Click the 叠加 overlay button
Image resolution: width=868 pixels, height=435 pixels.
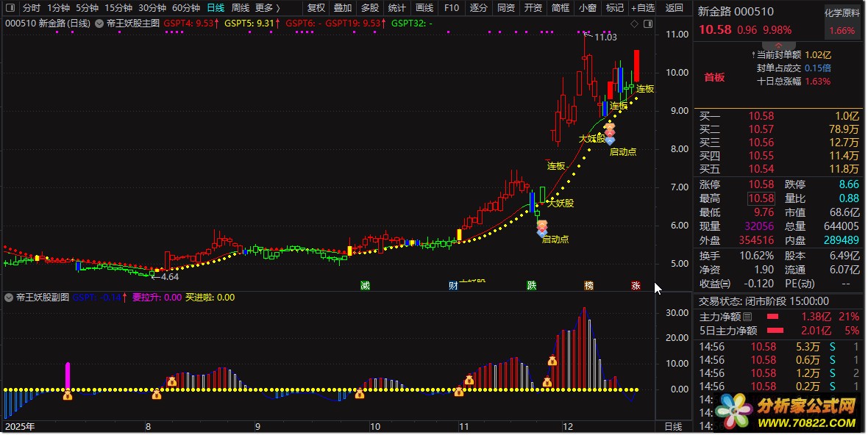pos(343,8)
